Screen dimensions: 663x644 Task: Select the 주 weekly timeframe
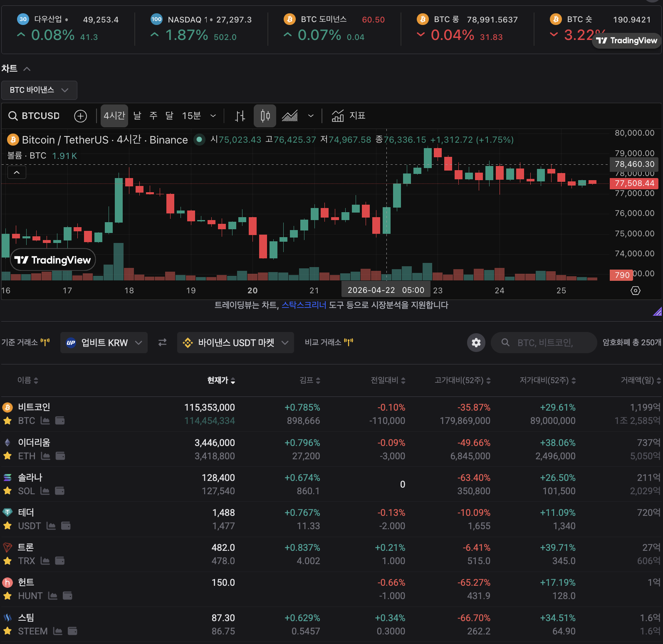click(153, 116)
